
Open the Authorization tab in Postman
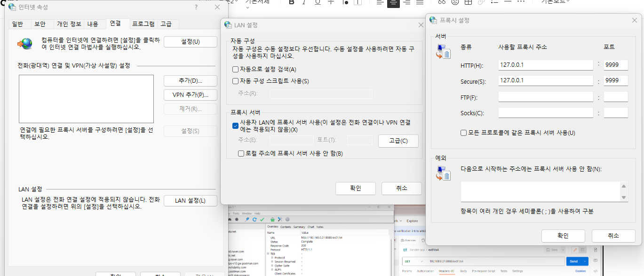[x=425, y=271]
